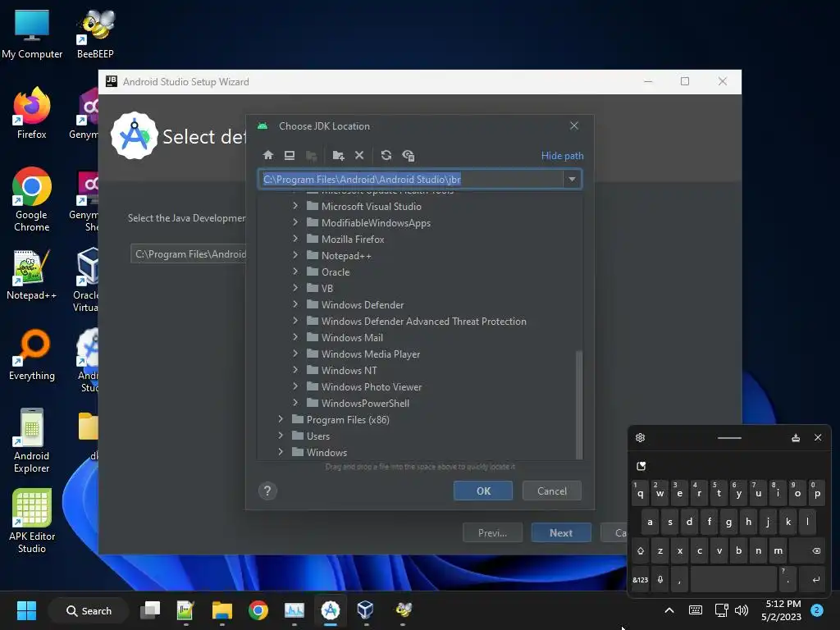
Task: Tap backspace key on touch keyboard
Action: [x=816, y=550]
